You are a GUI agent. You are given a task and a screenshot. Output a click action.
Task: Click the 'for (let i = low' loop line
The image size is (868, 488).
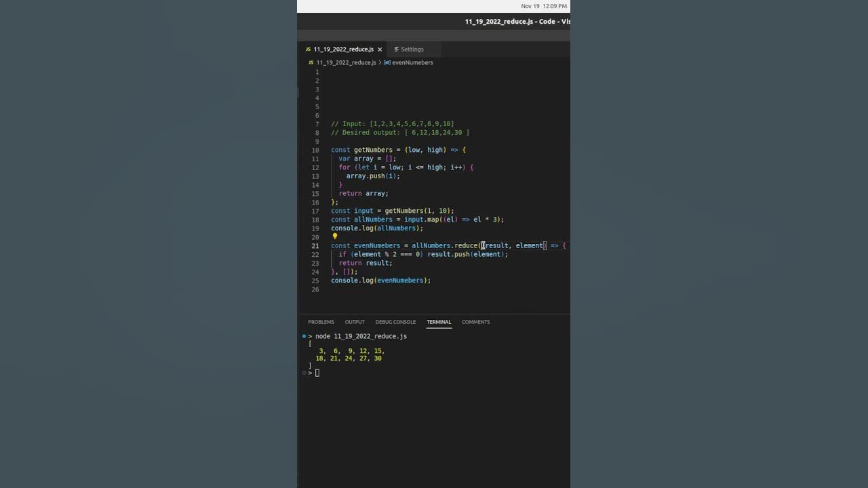pos(406,167)
